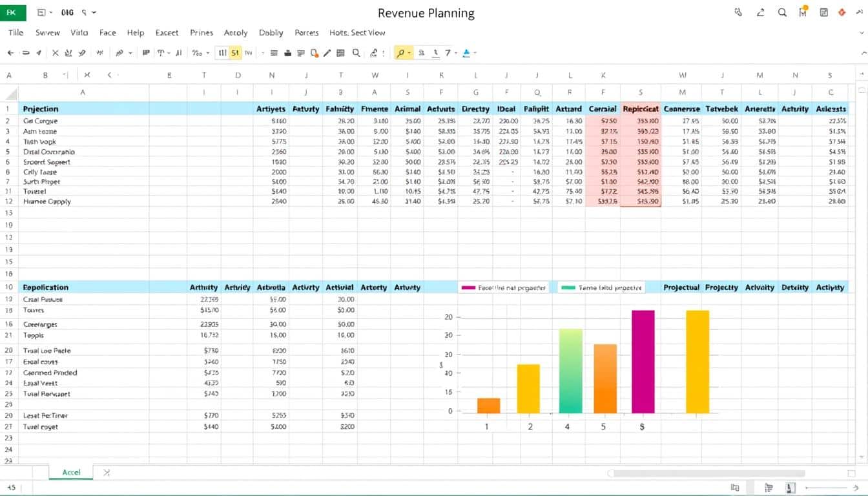Open the dropdown after the DIG quick access item
The height and width of the screenshot is (496, 868).
tap(94, 12)
